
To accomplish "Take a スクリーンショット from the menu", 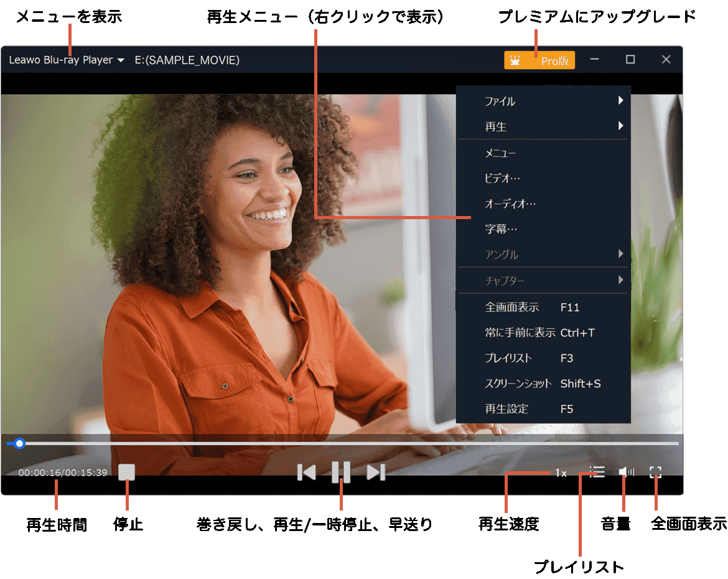I will coord(518,384).
